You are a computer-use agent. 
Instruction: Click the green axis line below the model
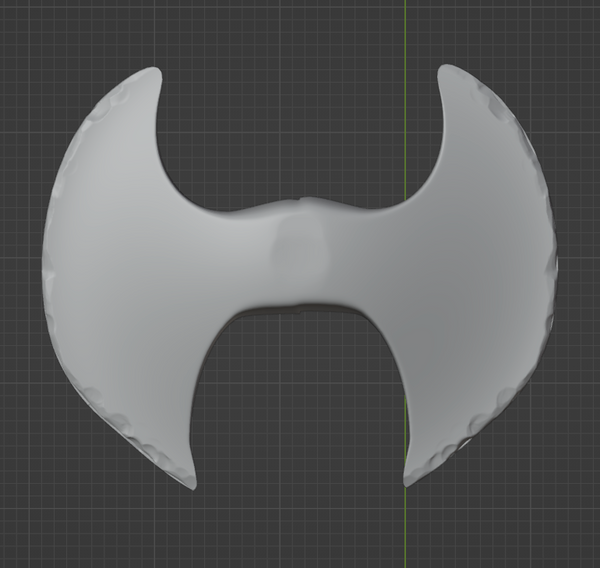point(405,530)
